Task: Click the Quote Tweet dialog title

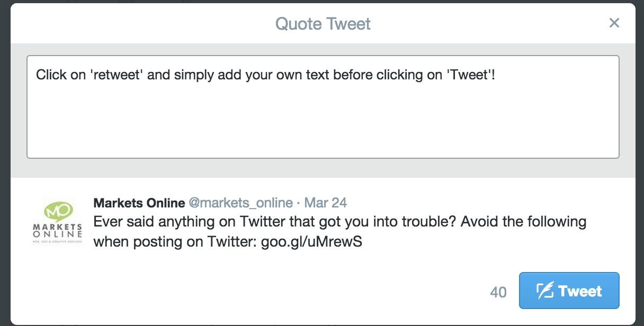Action: tap(323, 24)
